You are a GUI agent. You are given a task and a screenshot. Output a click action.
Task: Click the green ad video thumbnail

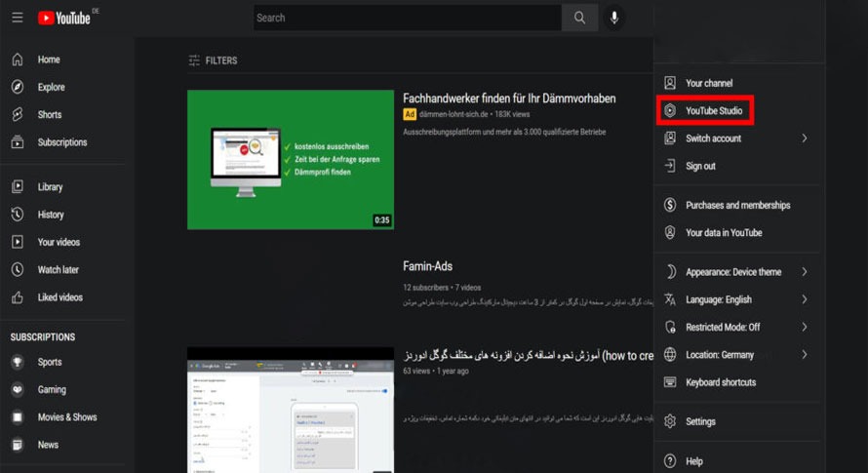[290, 160]
